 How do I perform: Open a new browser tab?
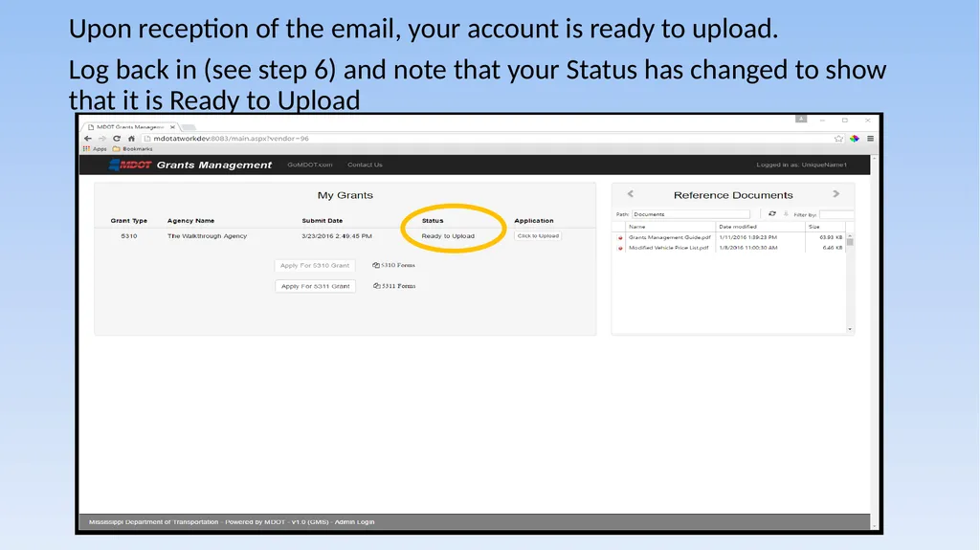pos(189,127)
